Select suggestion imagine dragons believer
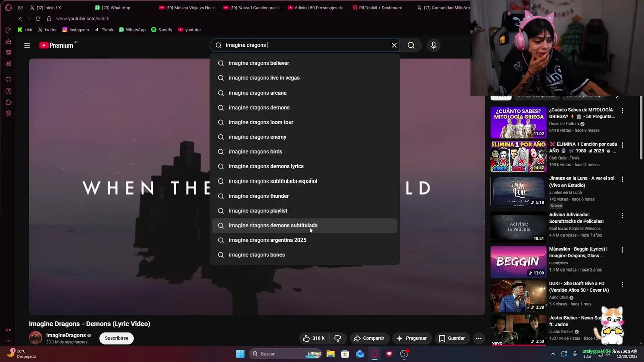 (305, 63)
